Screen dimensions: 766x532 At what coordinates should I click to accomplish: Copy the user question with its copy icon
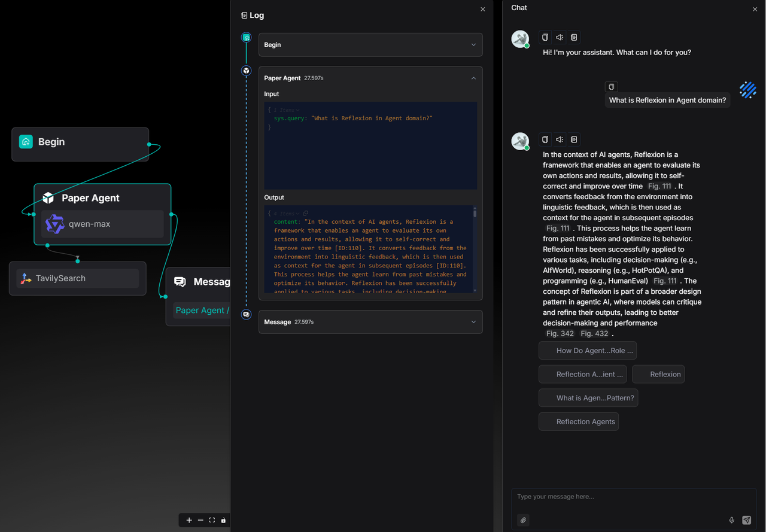click(x=611, y=87)
